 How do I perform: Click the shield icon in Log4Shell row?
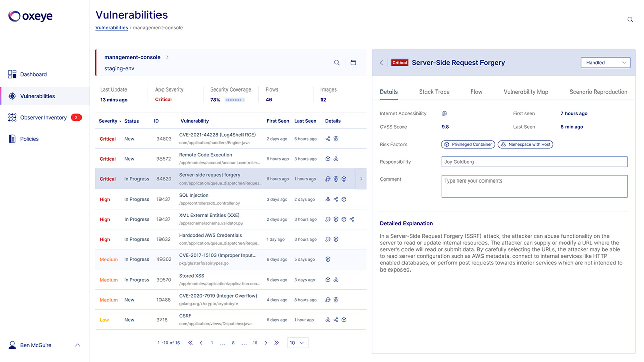pos(336,139)
